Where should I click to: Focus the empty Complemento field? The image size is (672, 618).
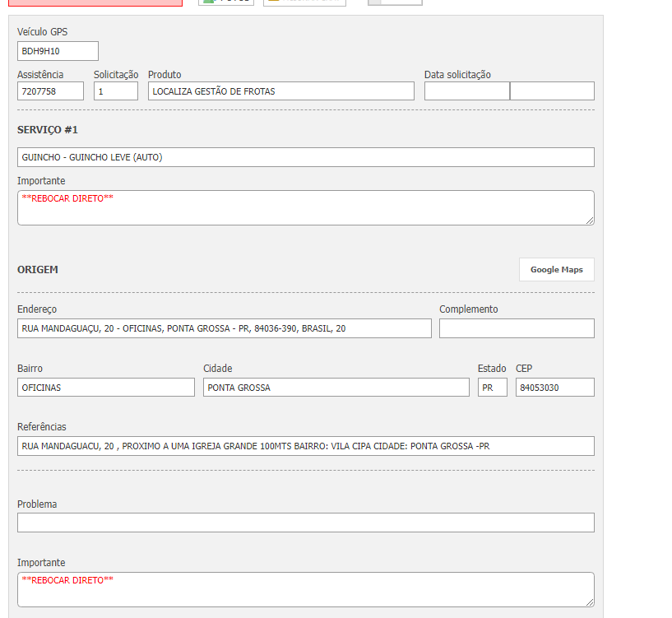517,328
